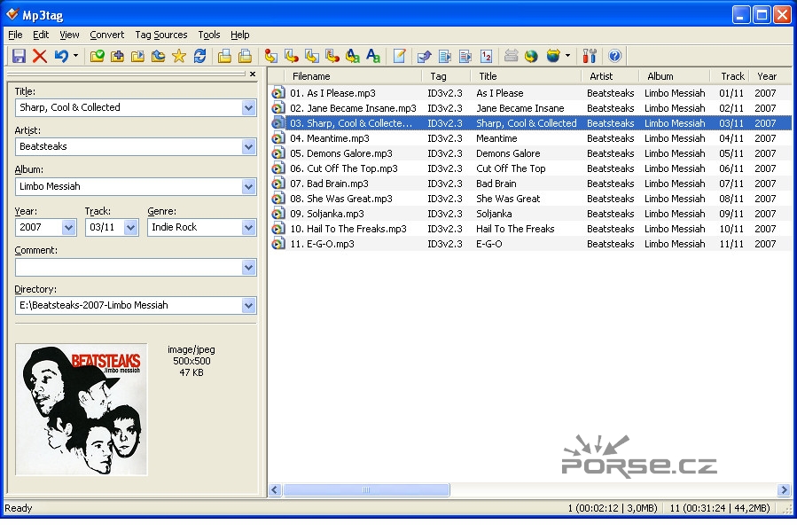Sort by the Year column header
The height and width of the screenshot is (532, 797).
pos(769,76)
